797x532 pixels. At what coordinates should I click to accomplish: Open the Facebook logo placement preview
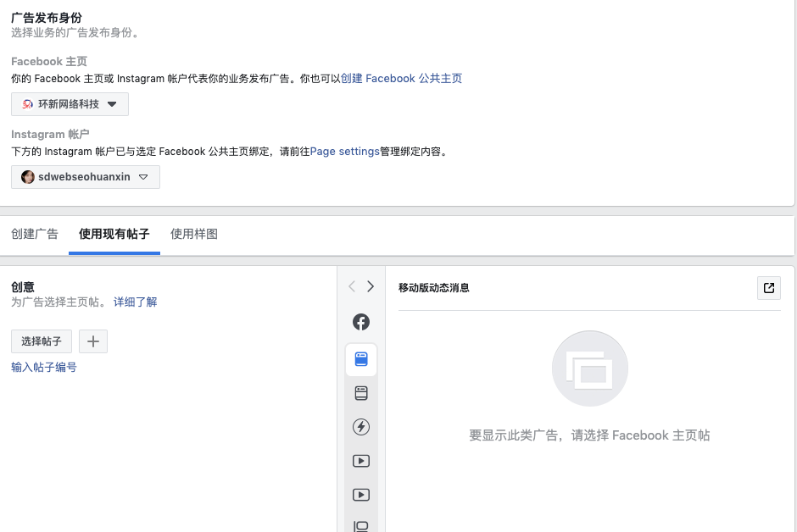pyautogui.click(x=361, y=322)
